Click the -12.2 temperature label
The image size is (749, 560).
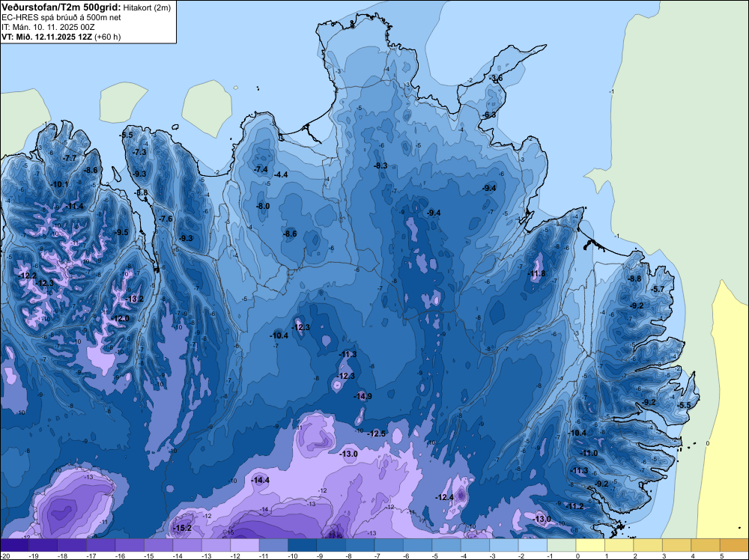click(27, 276)
